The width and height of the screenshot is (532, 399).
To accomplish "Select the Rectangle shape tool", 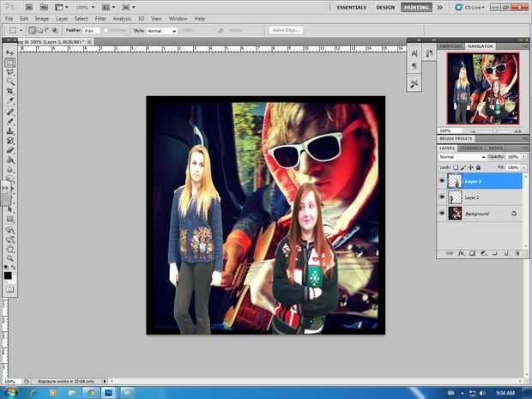I will tap(10, 219).
